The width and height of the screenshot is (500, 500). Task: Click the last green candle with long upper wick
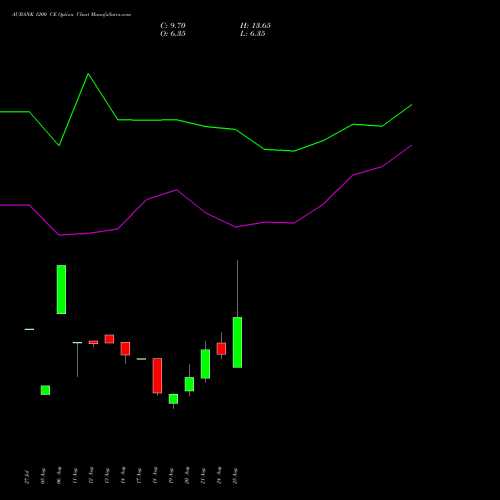[x=237, y=342]
